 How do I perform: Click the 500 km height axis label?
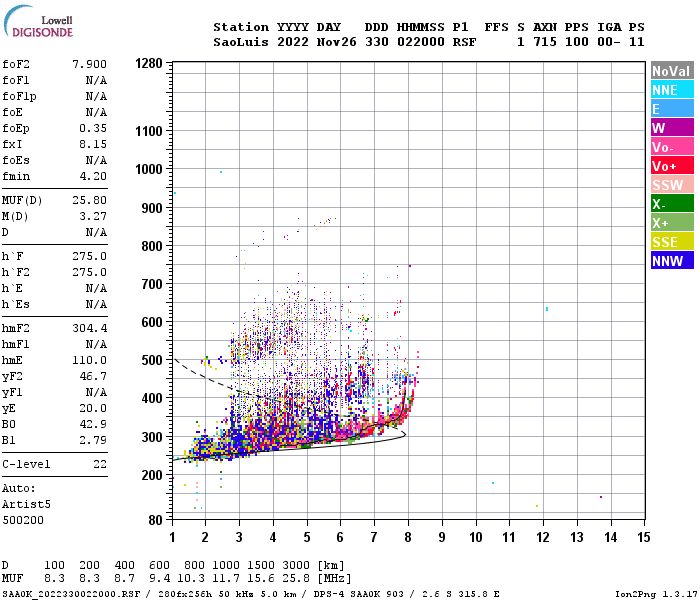click(x=152, y=360)
